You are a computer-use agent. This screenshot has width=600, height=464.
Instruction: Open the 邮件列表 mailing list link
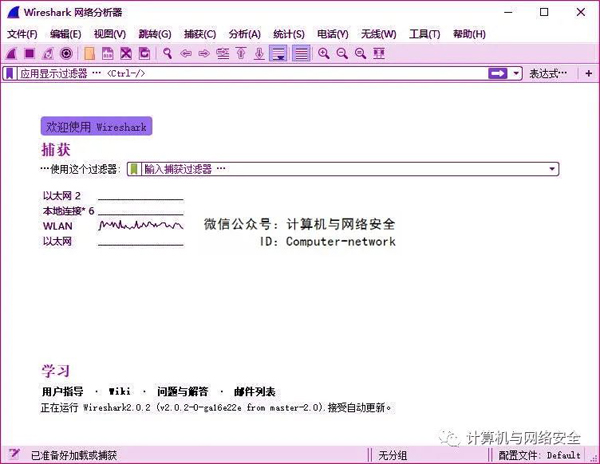(254, 391)
